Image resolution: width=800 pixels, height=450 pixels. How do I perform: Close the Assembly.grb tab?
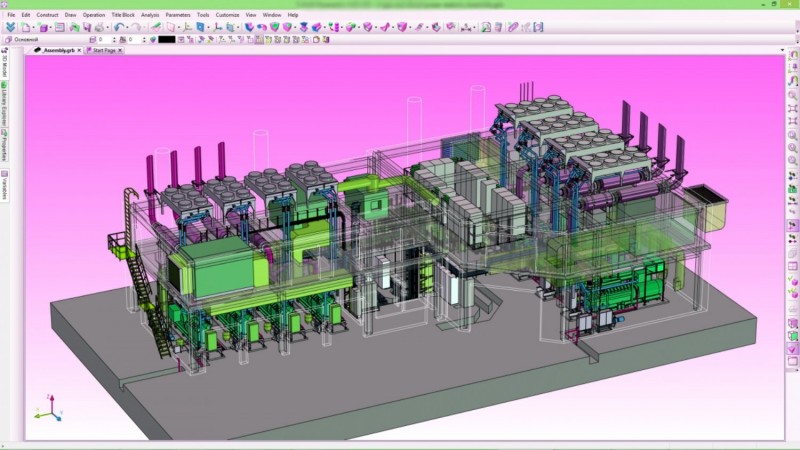[x=79, y=50]
